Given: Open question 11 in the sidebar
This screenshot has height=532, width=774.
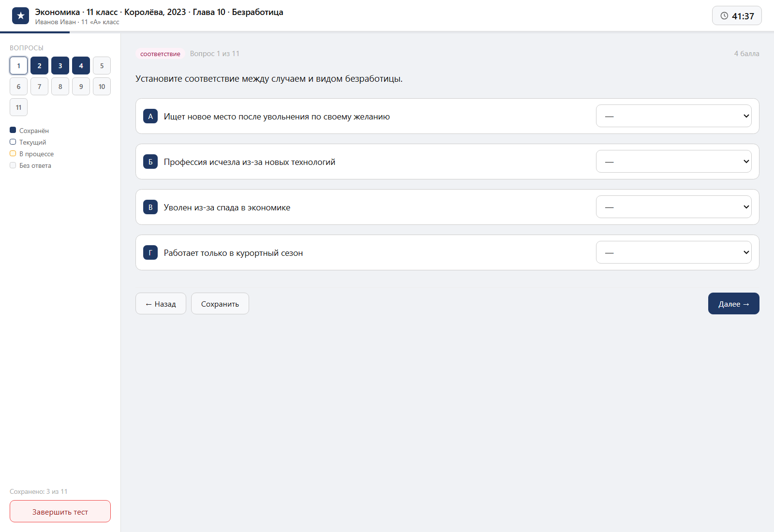Looking at the screenshot, I should 18,107.
